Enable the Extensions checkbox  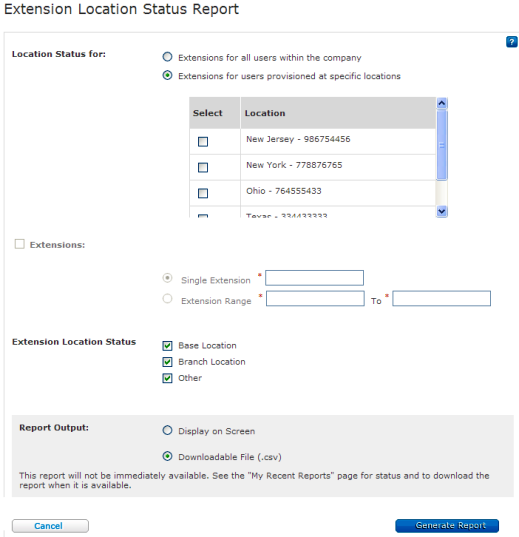tap(20, 244)
